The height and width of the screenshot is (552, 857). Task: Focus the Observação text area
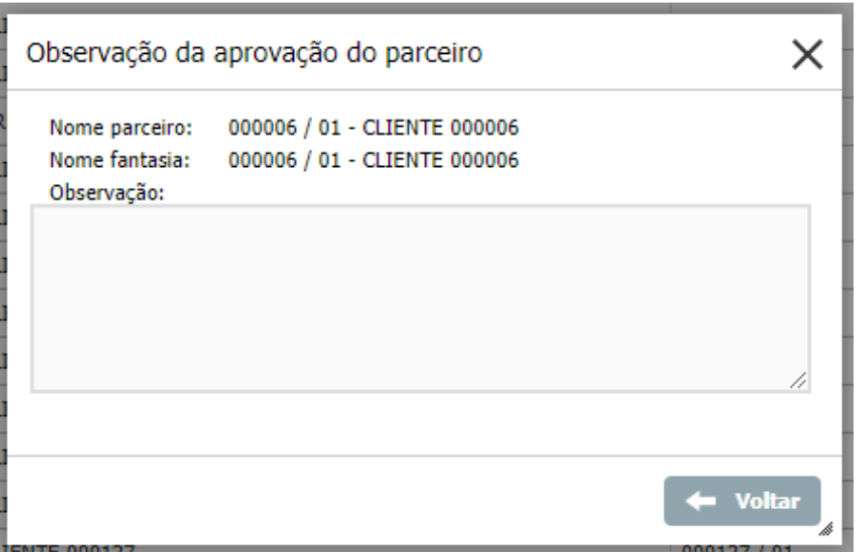(420, 298)
